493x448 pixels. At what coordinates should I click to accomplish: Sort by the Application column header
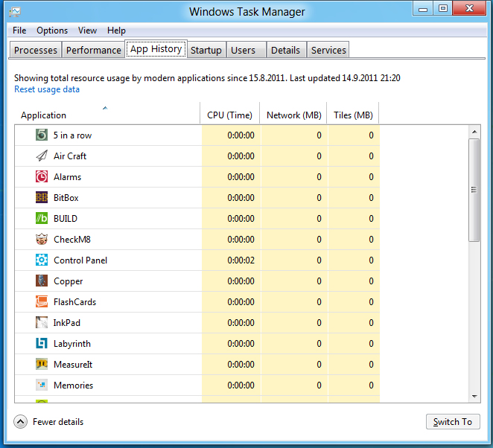point(107,113)
